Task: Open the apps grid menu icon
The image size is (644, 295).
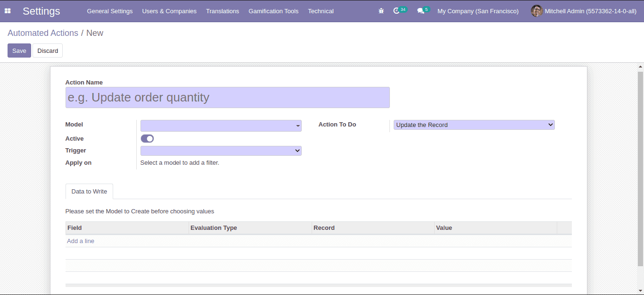Action: point(8,11)
